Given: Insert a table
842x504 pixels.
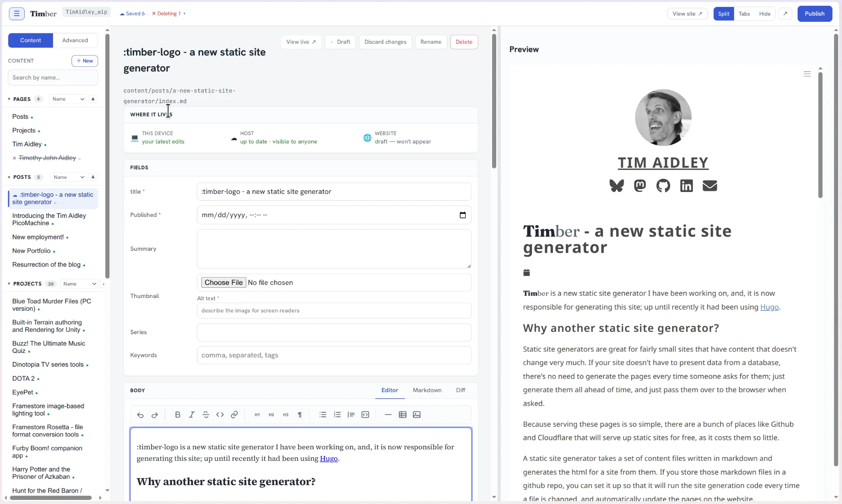Looking at the screenshot, I should coord(402,415).
